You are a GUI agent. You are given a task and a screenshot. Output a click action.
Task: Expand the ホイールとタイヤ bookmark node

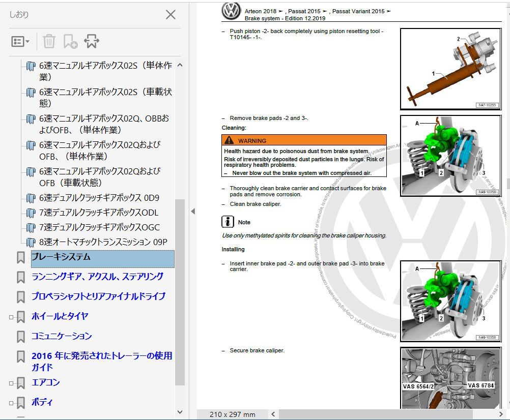[x=11, y=317]
